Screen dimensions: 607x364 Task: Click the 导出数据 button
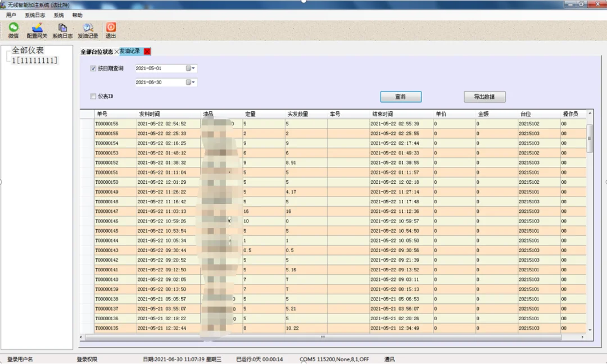click(x=484, y=97)
